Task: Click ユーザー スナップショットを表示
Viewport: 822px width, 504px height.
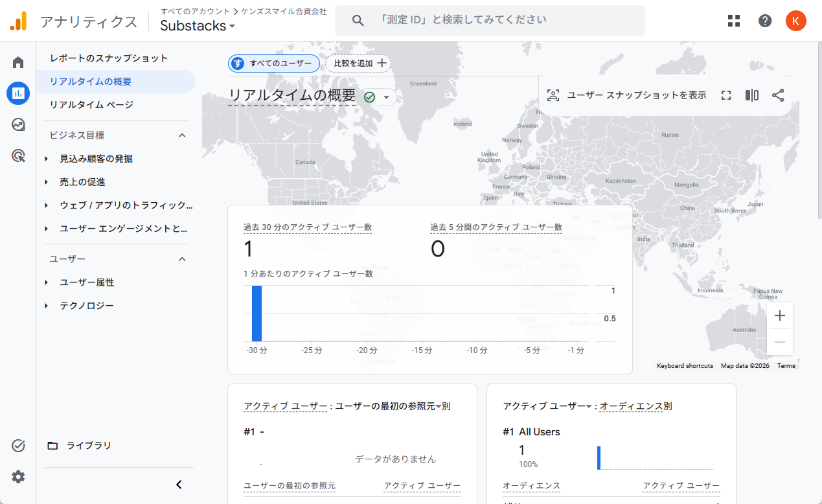Action: pos(637,95)
